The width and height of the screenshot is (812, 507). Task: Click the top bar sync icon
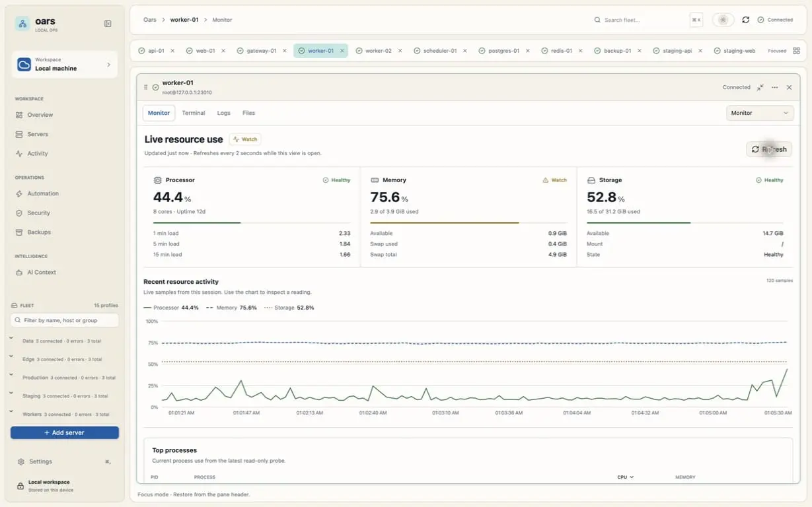coord(745,20)
